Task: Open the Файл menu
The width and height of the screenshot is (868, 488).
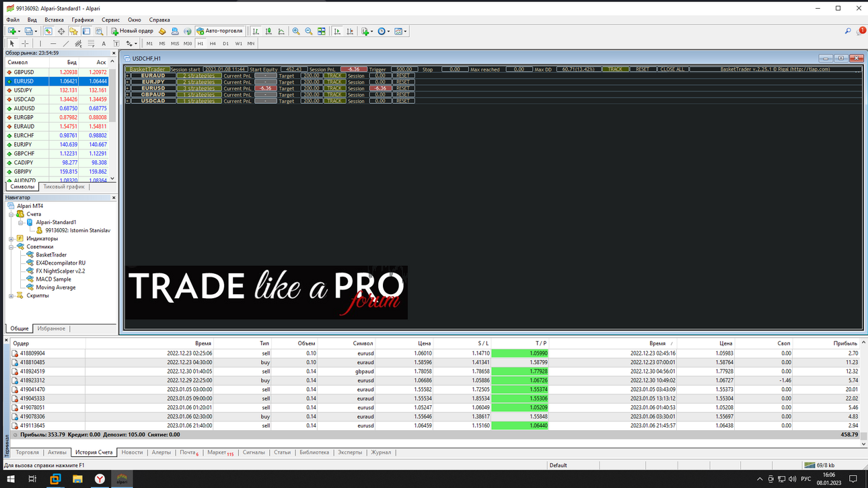Action: (x=13, y=20)
